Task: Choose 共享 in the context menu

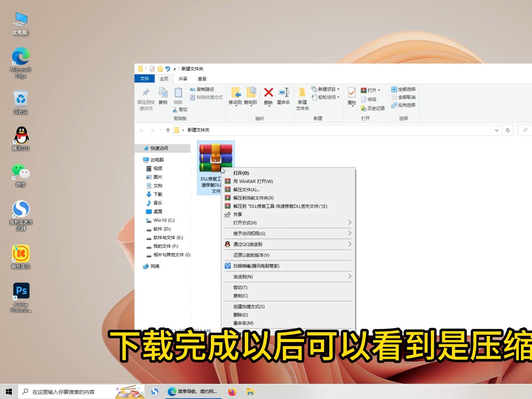Action: [288, 215]
